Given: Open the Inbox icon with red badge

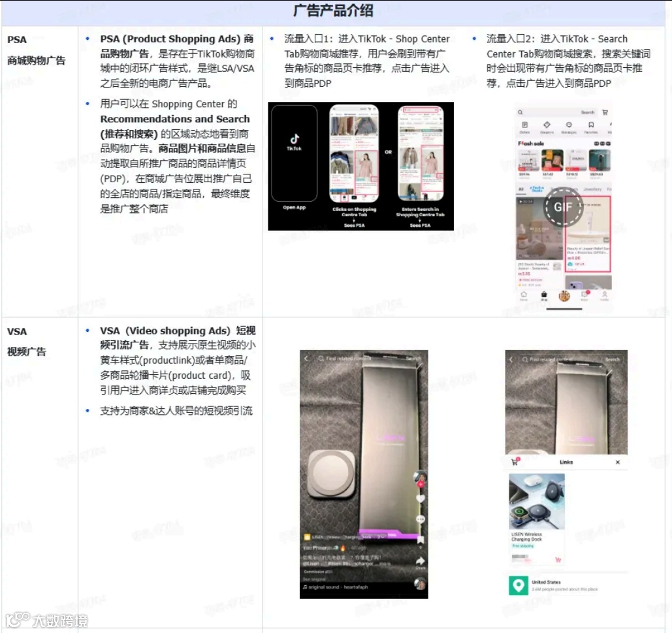Looking at the screenshot, I should pos(584,295).
